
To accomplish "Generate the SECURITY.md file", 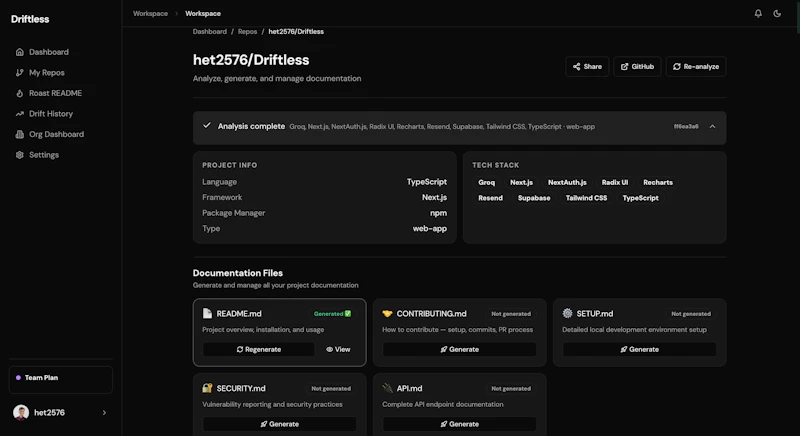I will (x=280, y=424).
